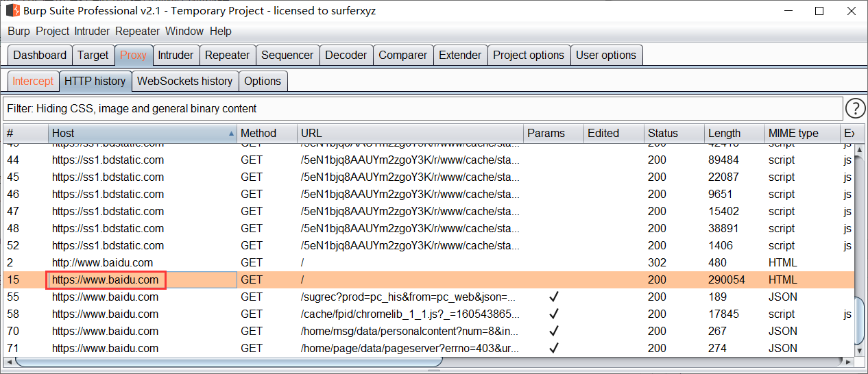Click Params checkmark in row 55

tap(554, 297)
